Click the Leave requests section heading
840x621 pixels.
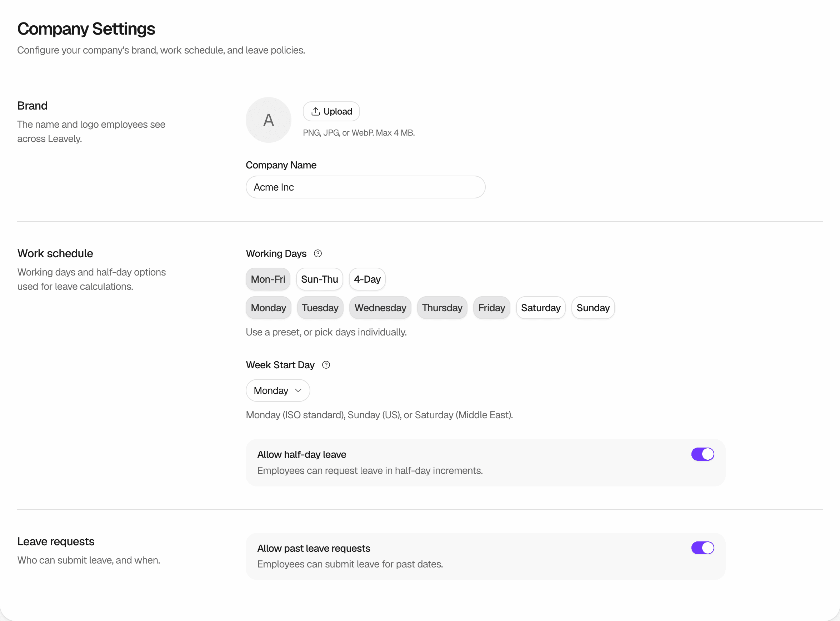point(56,541)
